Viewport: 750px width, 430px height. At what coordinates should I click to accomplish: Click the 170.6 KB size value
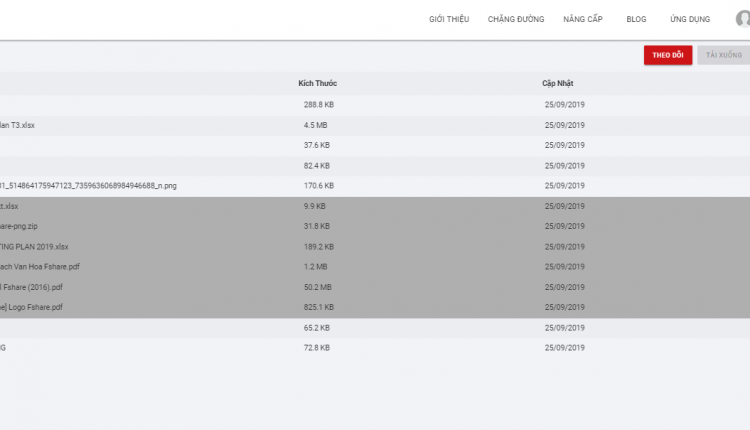tap(319, 186)
